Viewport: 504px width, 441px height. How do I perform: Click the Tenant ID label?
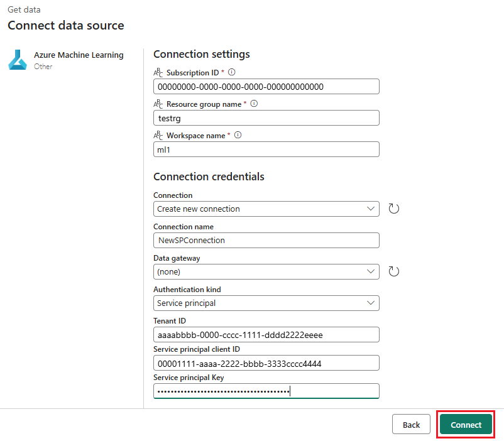pyautogui.click(x=170, y=321)
